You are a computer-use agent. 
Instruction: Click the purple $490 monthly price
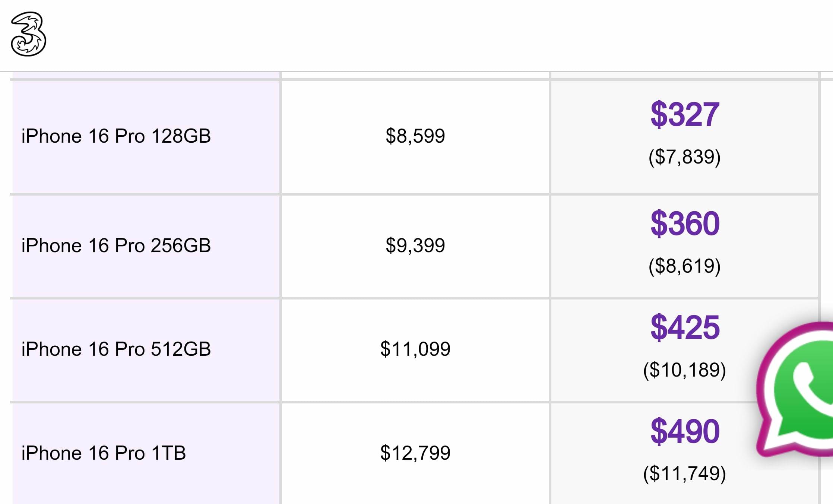pyautogui.click(x=685, y=431)
